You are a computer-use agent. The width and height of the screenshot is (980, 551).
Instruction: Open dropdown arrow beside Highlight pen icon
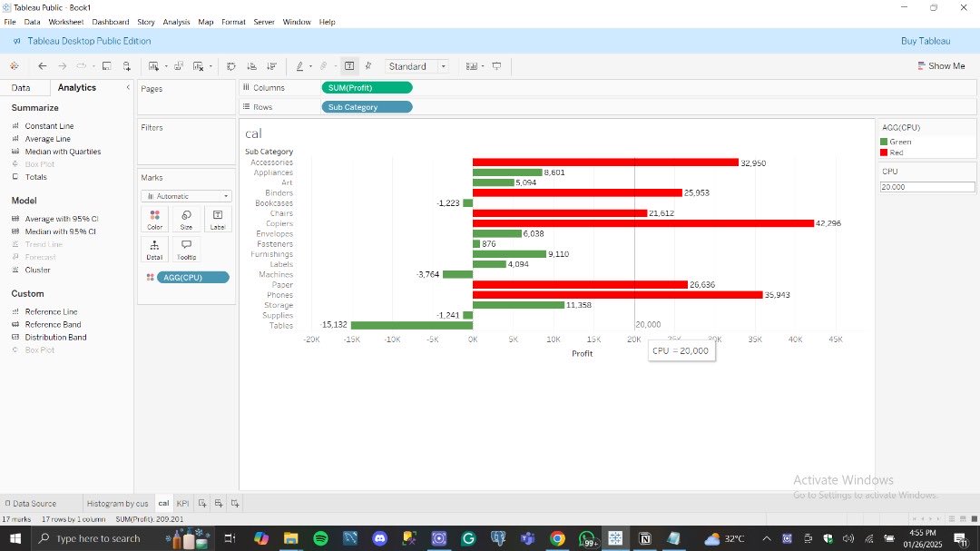[x=310, y=66]
